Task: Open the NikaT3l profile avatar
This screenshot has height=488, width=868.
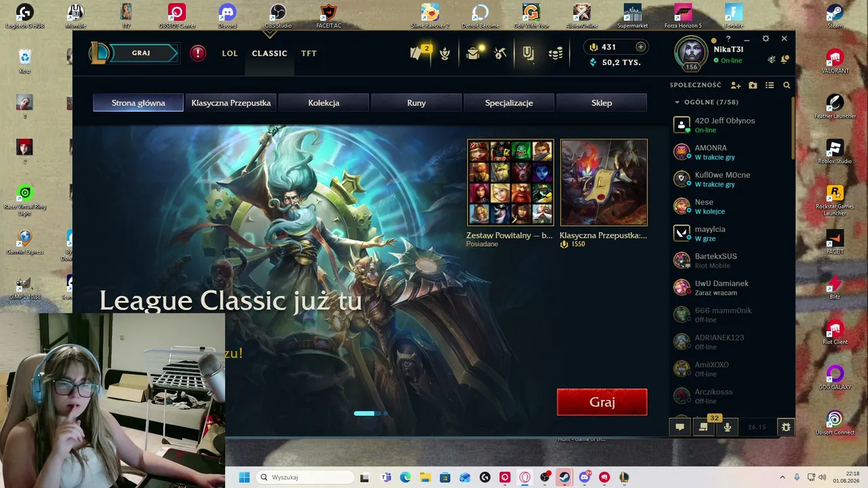Action: 692,52
